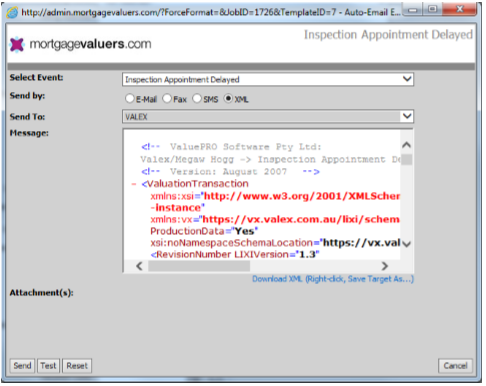Click the 'Inspection Appointment Delayed' page heading
Image resolution: width=486 pixels, height=386 pixels.
(388, 35)
